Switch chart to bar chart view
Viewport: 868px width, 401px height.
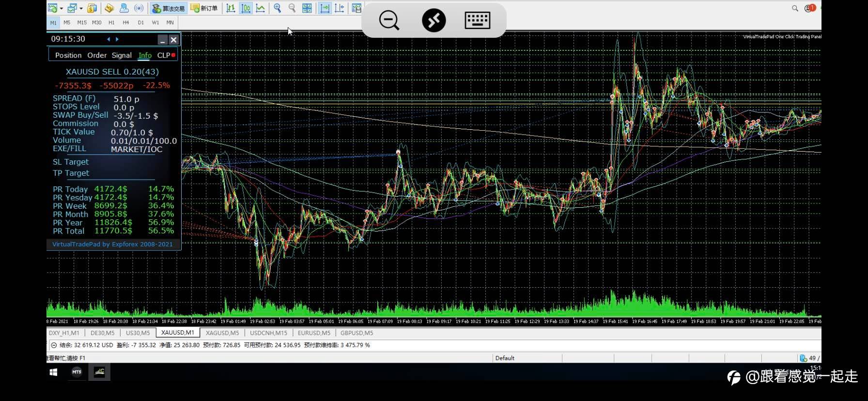[231, 8]
